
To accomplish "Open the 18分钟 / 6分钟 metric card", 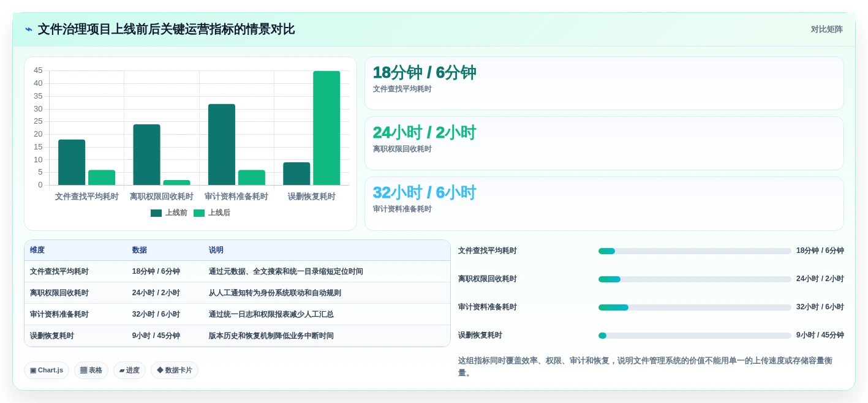I will [x=604, y=83].
